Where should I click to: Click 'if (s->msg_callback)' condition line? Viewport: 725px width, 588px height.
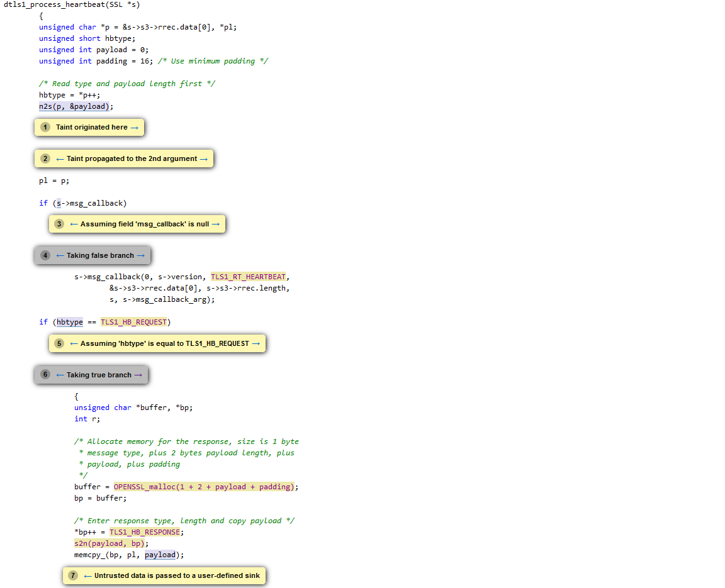tap(83, 203)
